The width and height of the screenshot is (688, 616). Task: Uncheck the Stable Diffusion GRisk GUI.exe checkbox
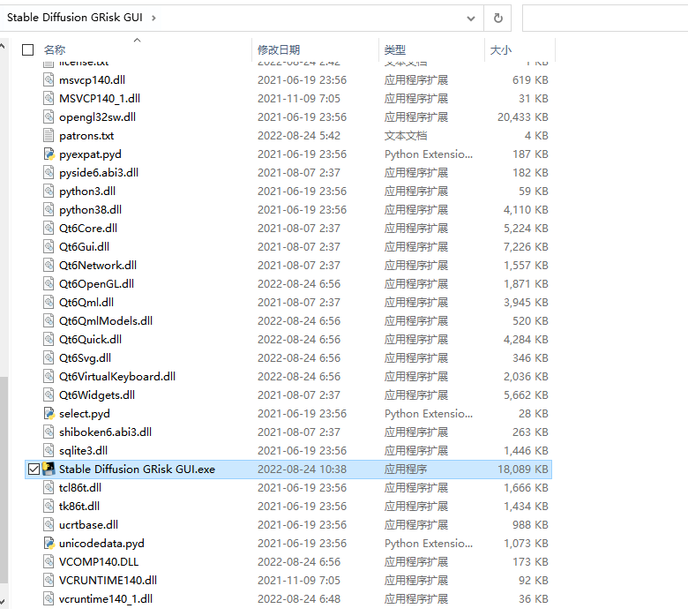[x=34, y=470]
